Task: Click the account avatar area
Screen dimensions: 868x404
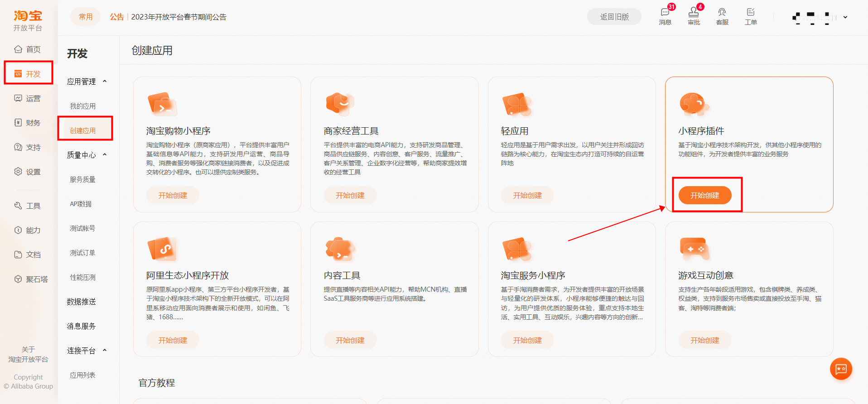Action: pos(814,17)
